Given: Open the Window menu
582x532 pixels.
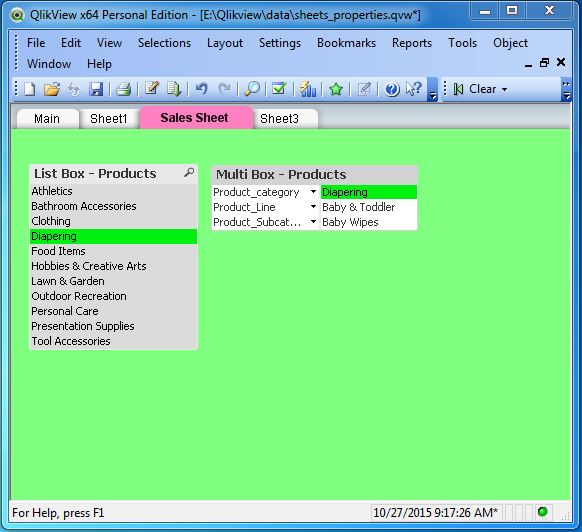Looking at the screenshot, I should [49, 64].
